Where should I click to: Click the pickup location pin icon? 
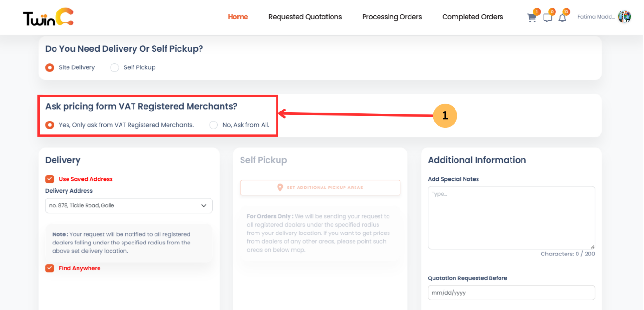click(280, 187)
